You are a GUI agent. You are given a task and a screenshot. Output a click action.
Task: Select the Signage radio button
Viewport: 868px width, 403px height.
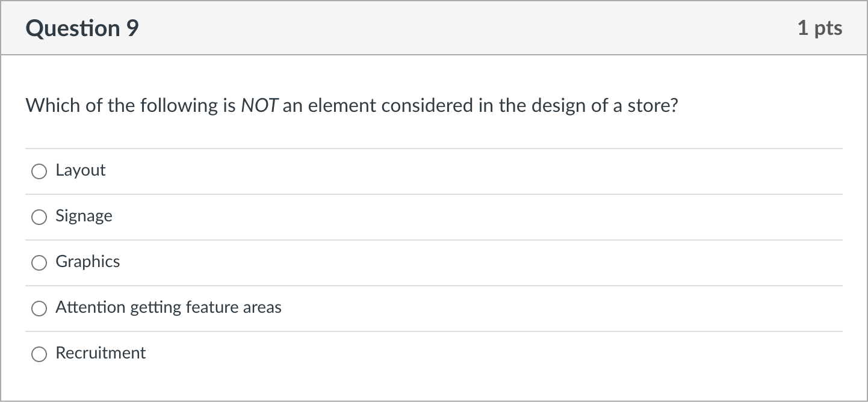point(39,218)
